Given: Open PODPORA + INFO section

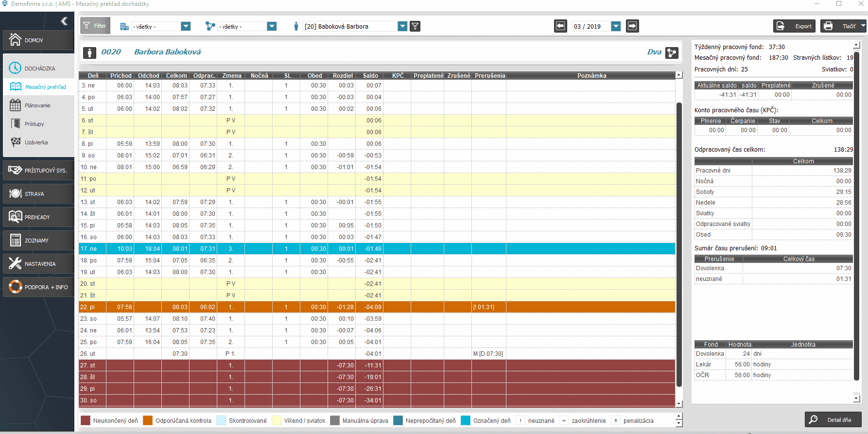Looking at the screenshot, I should point(38,287).
